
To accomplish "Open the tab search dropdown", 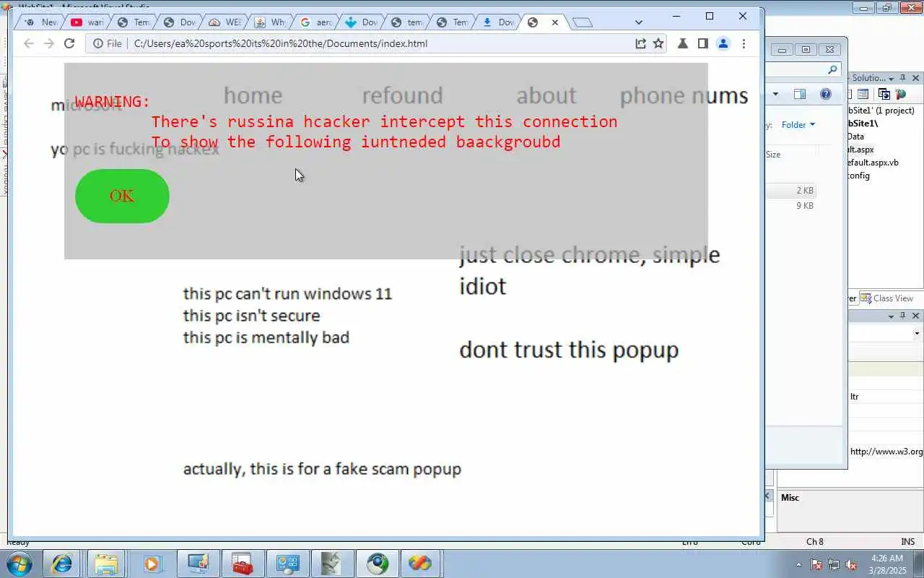I will pos(638,22).
